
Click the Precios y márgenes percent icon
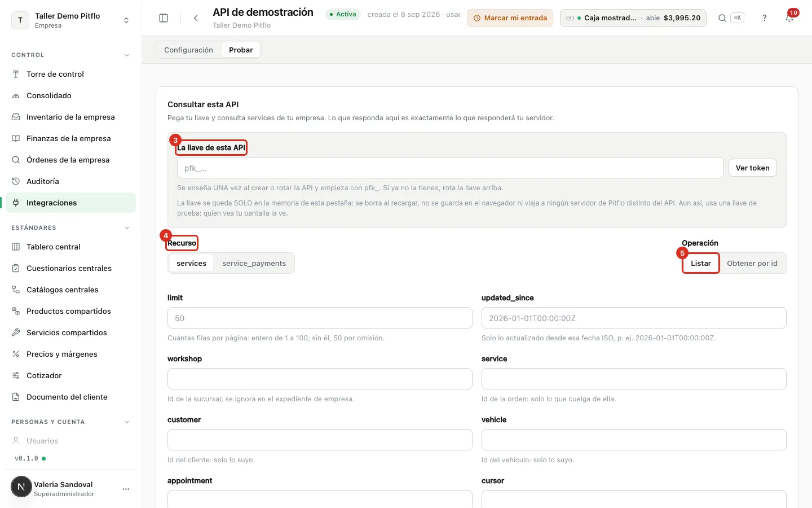[16, 354]
